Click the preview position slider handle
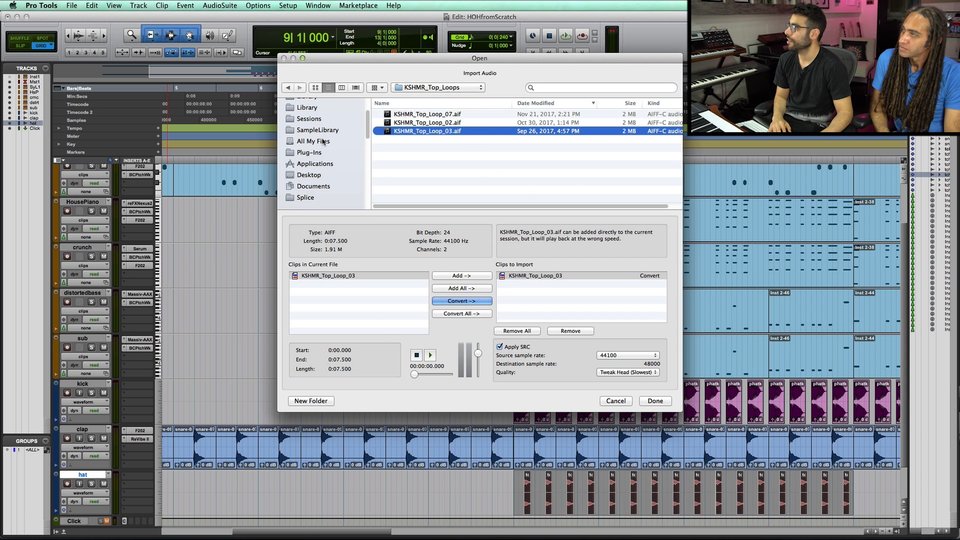 pyautogui.click(x=414, y=374)
